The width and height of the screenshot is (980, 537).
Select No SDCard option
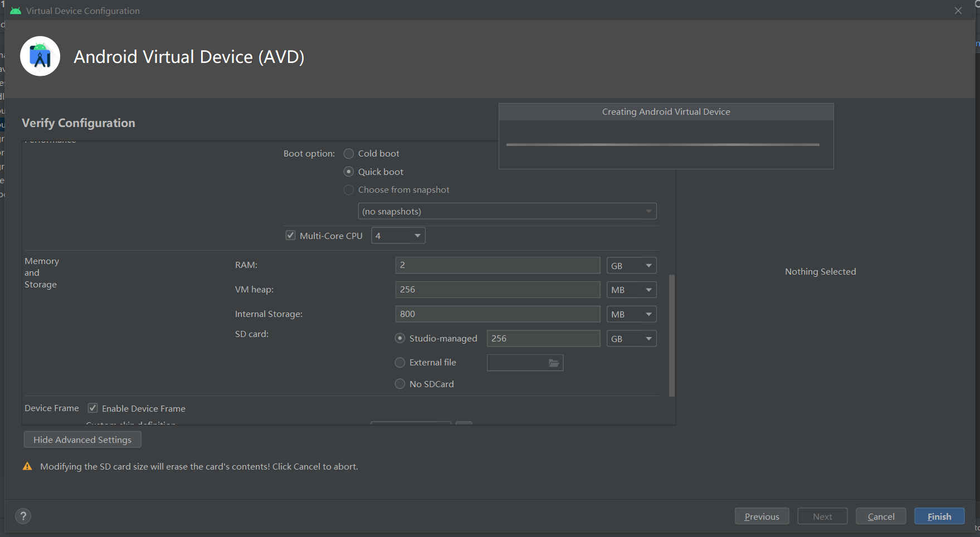click(x=400, y=384)
